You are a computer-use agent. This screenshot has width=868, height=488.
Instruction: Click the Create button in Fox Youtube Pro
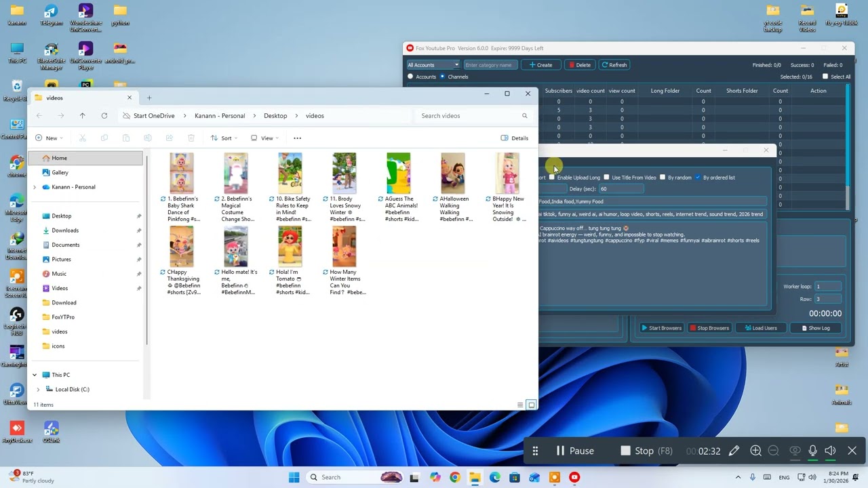(541, 65)
